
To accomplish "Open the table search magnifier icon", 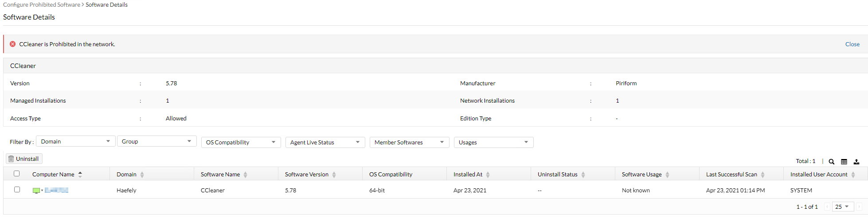I will point(832,162).
